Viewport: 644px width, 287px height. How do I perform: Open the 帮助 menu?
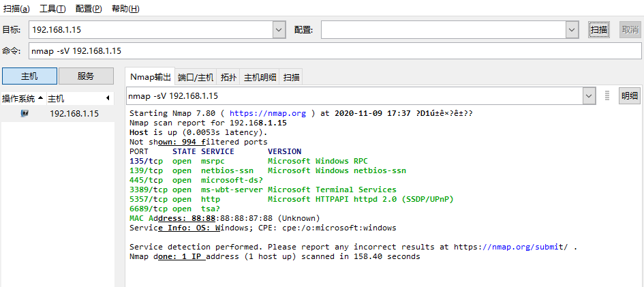tap(125, 9)
